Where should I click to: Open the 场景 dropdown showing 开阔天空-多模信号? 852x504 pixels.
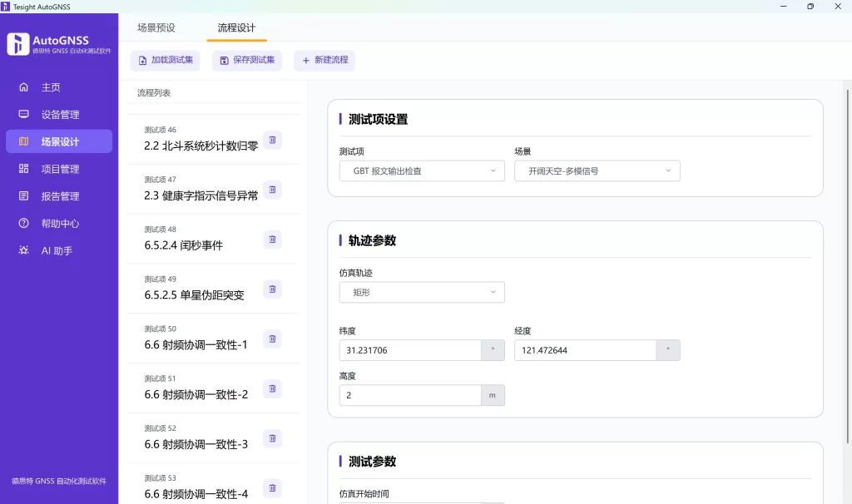pyautogui.click(x=597, y=171)
